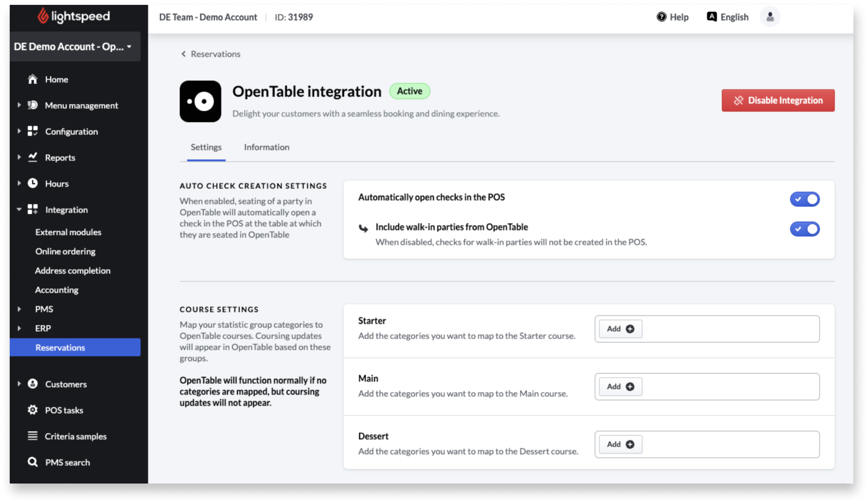
Task: Open the DE Demo Account selector dropdown
Action: pyautogui.click(x=75, y=47)
